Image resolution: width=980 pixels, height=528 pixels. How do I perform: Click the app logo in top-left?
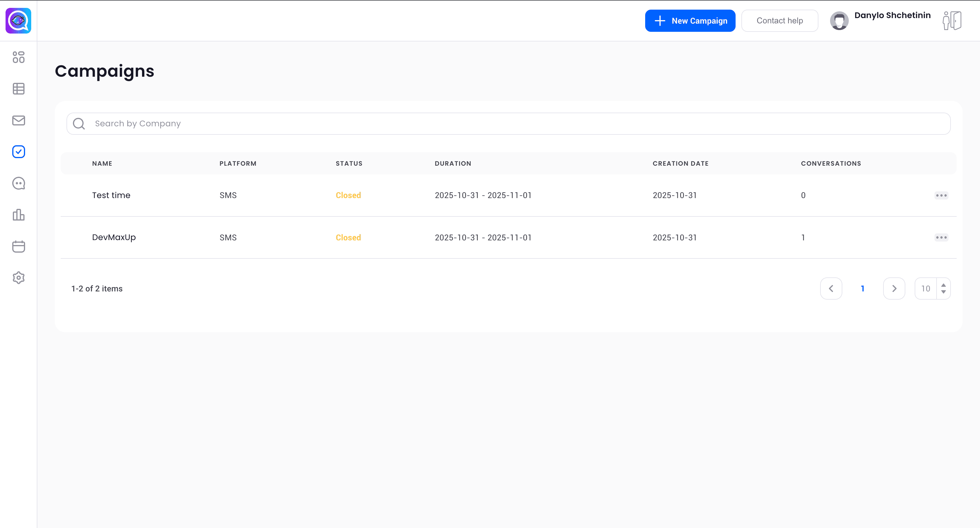coord(18,20)
